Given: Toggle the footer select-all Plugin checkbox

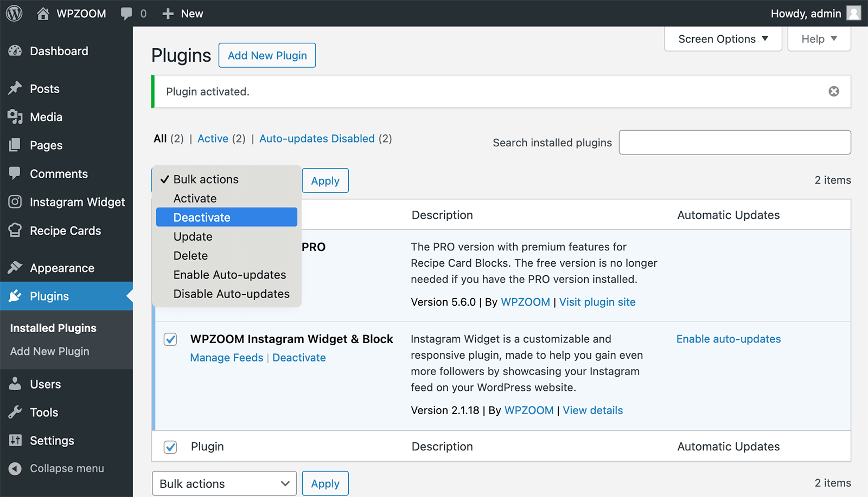Looking at the screenshot, I should (x=170, y=447).
